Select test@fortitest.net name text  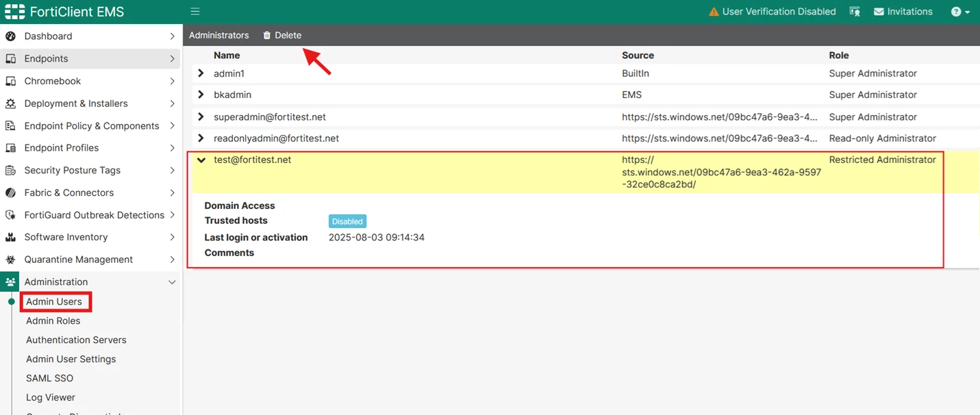point(253,160)
